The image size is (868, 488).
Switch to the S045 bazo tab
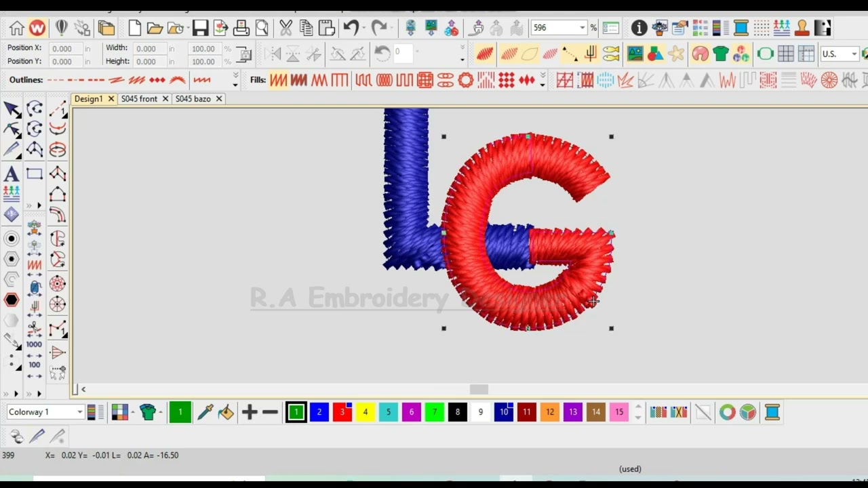point(193,99)
